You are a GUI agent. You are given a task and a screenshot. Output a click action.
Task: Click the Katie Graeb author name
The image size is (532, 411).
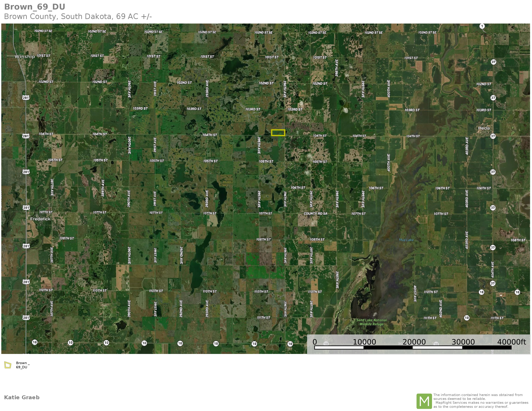click(x=22, y=397)
